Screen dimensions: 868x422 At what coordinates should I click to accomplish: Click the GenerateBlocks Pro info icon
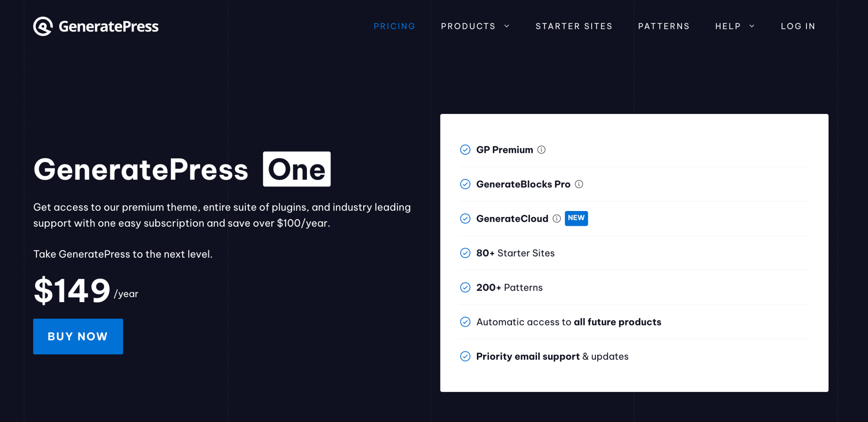tap(580, 184)
